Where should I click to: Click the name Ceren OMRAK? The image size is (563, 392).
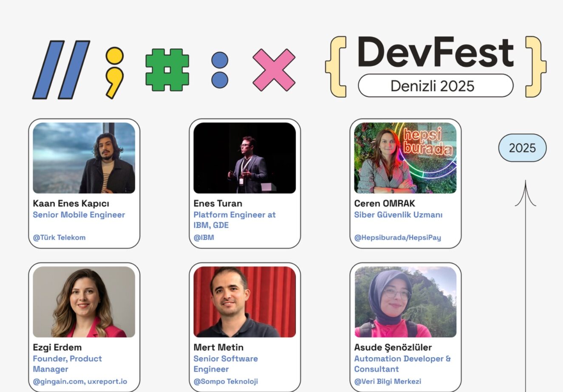pyautogui.click(x=385, y=203)
